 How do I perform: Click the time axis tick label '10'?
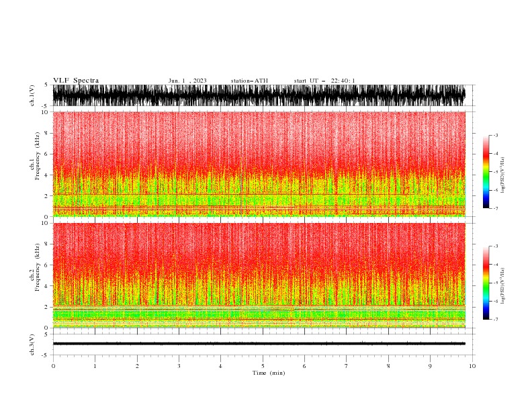(472, 366)
